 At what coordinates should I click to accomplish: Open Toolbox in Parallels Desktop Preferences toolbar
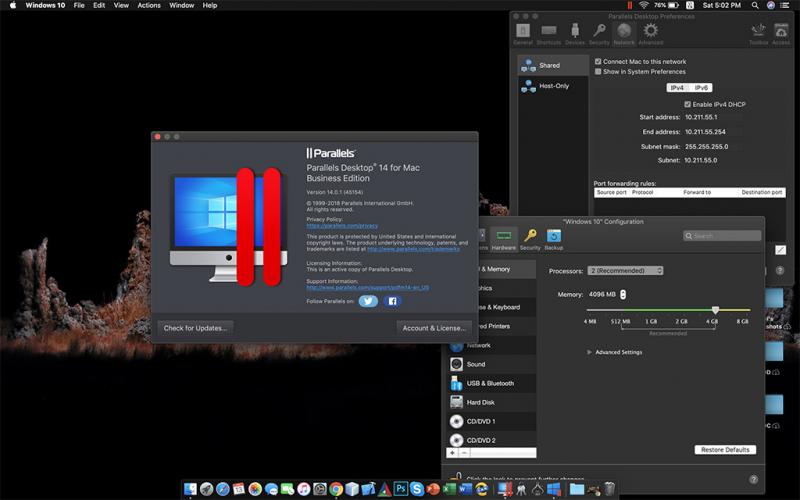click(x=759, y=34)
